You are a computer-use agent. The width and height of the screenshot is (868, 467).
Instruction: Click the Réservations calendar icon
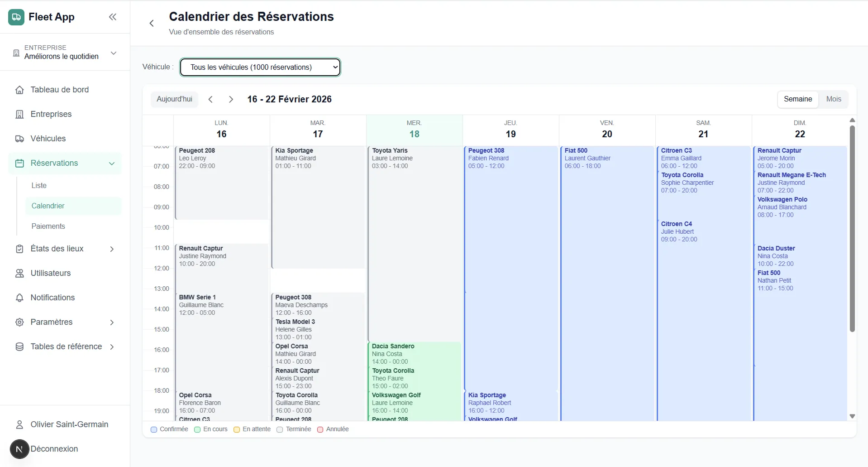point(20,163)
